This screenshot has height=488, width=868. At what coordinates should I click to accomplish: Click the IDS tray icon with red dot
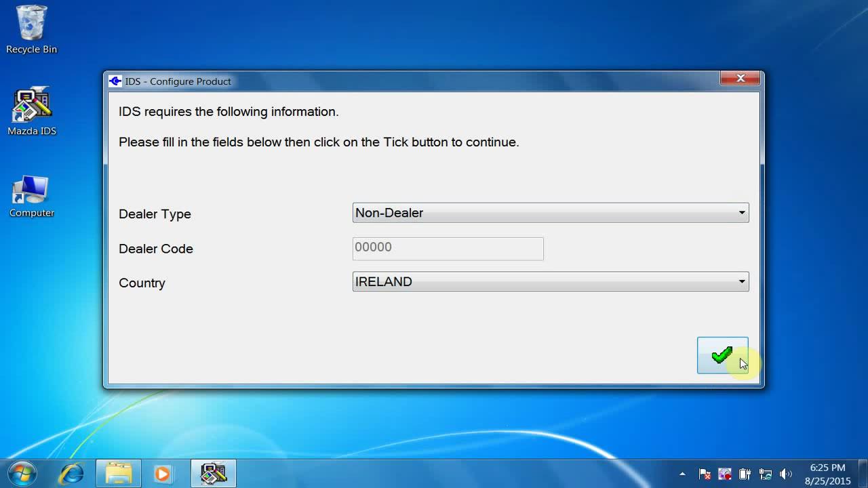(x=725, y=474)
